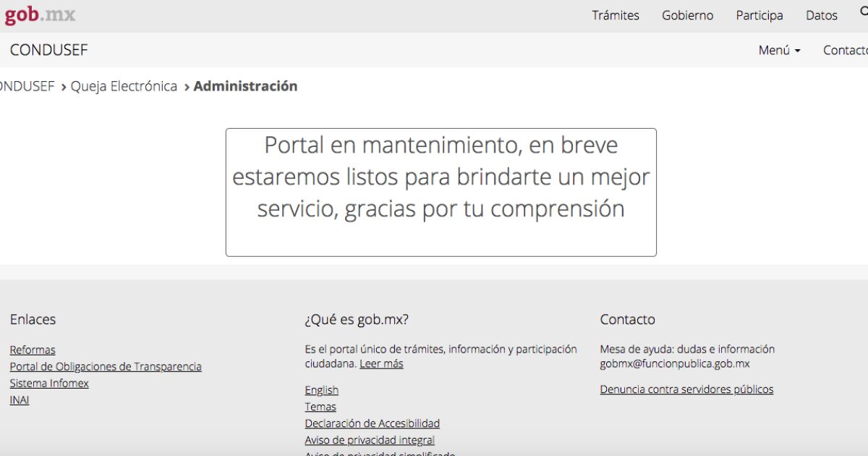
Task: Open Declaración de Accesibilidad link
Action: (x=373, y=423)
